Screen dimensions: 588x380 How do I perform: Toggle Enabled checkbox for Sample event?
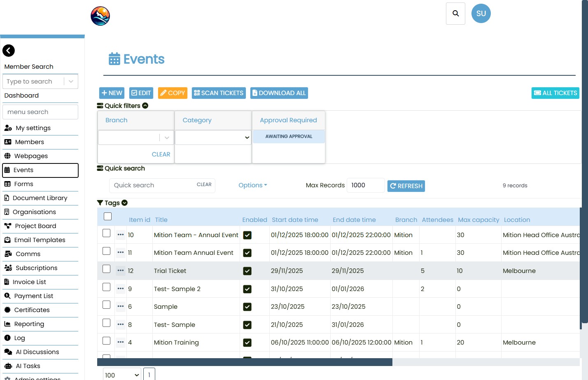pyautogui.click(x=247, y=307)
